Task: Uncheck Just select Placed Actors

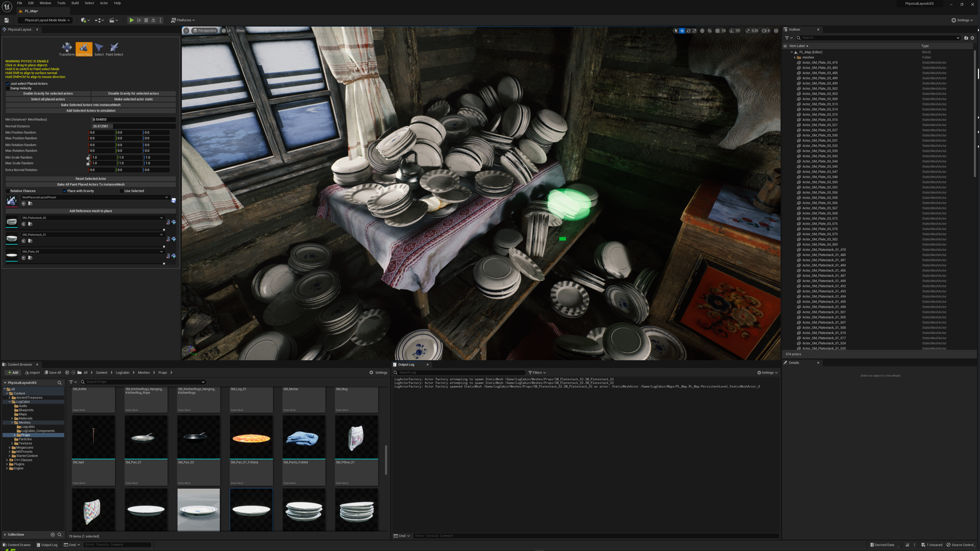Action: [x=8, y=84]
